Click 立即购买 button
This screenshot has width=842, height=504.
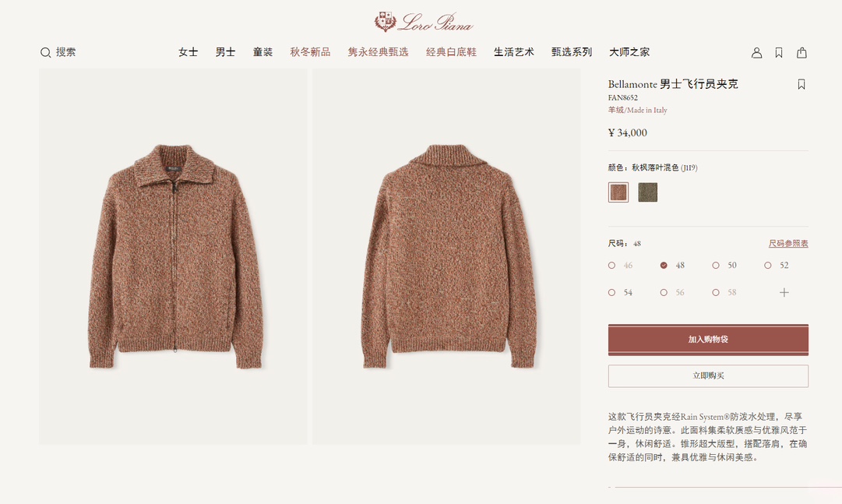tap(708, 376)
